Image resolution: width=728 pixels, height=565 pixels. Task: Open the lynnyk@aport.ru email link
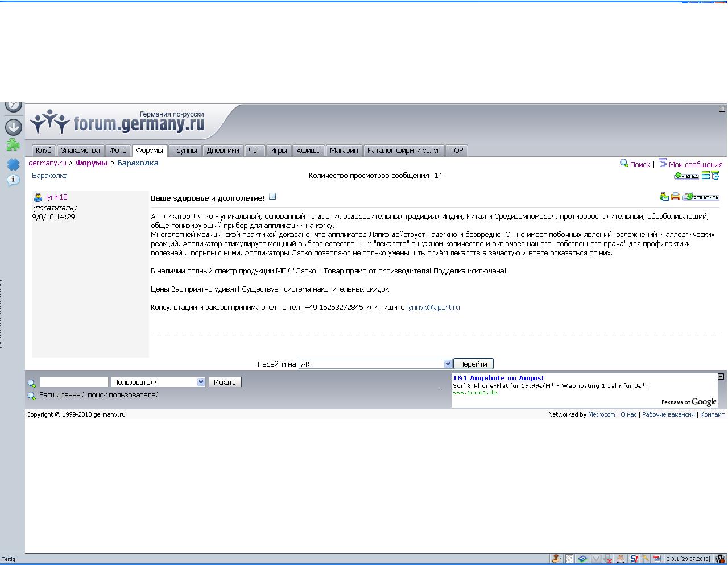[x=433, y=308]
